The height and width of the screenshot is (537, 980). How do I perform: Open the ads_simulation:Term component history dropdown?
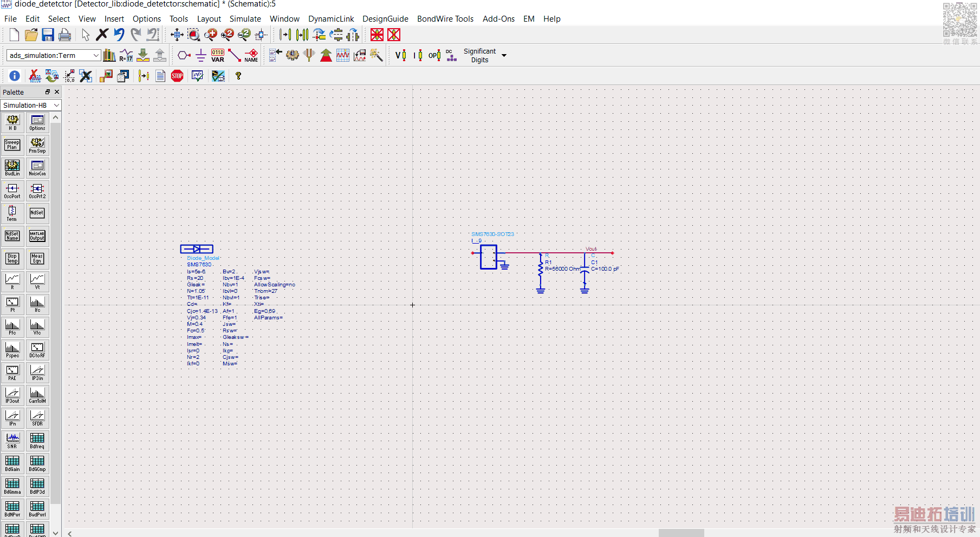(x=96, y=55)
